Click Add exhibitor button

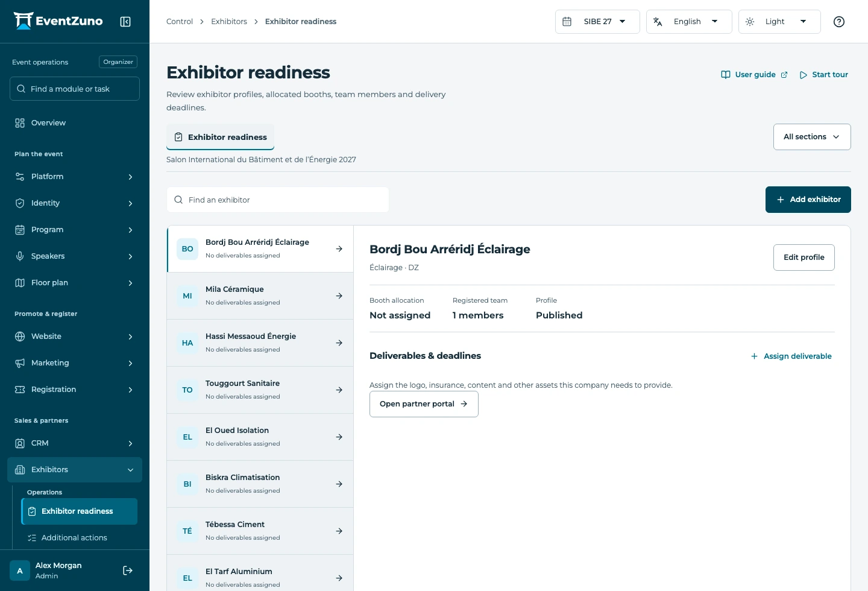point(808,200)
